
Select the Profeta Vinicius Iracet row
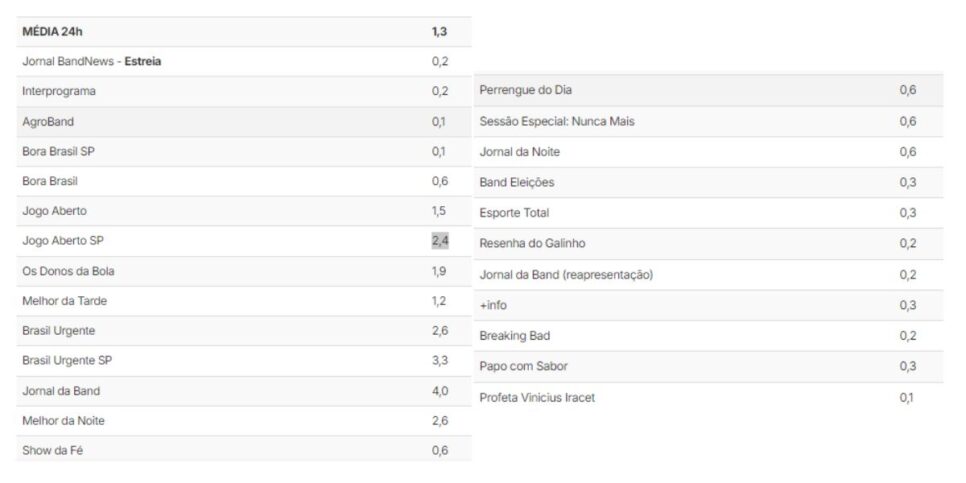[x=708, y=398]
